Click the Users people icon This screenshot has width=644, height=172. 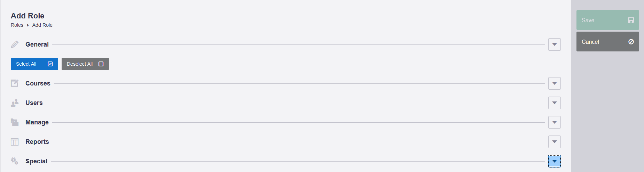tap(15, 103)
